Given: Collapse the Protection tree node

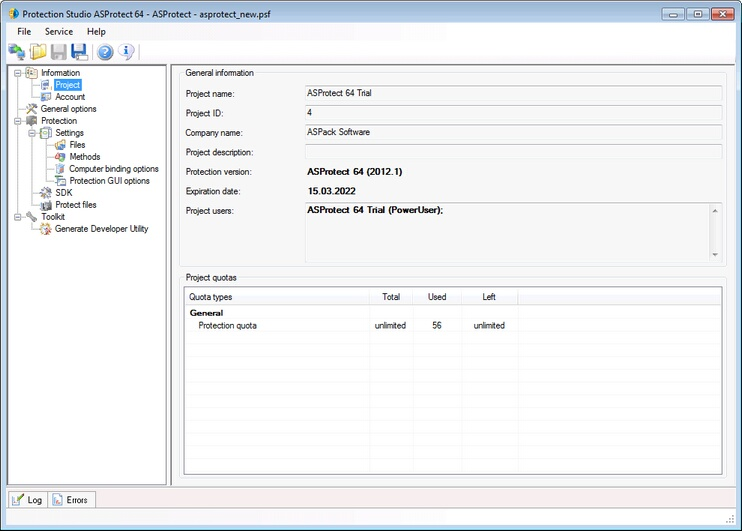Looking at the screenshot, I should pos(17,121).
